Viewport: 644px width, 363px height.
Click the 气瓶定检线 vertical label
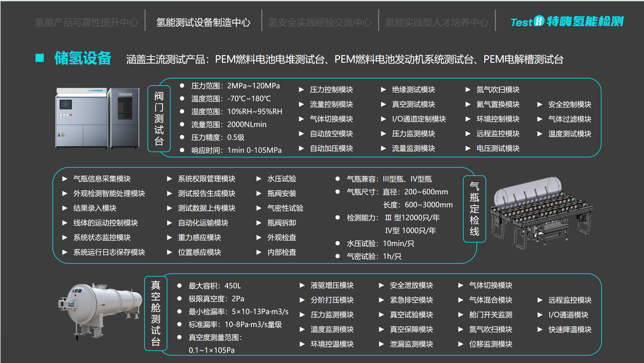(x=474, y=209)
